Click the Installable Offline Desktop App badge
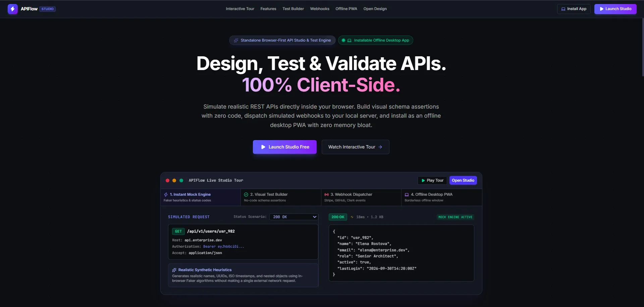 pyautogui.click(x=375, y=40)
